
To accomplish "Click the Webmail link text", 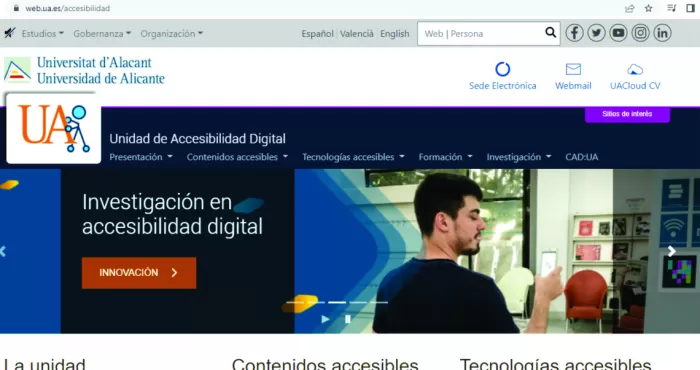I will coord(573,86).
